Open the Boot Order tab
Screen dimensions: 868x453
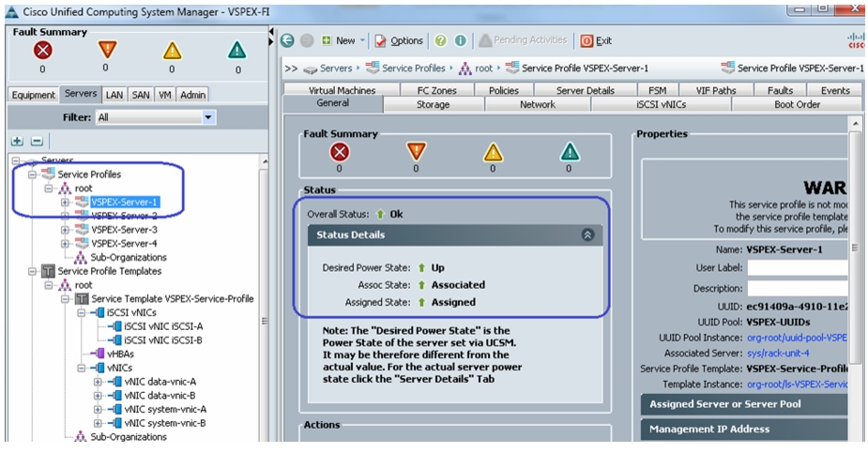[x=797, y=104]
